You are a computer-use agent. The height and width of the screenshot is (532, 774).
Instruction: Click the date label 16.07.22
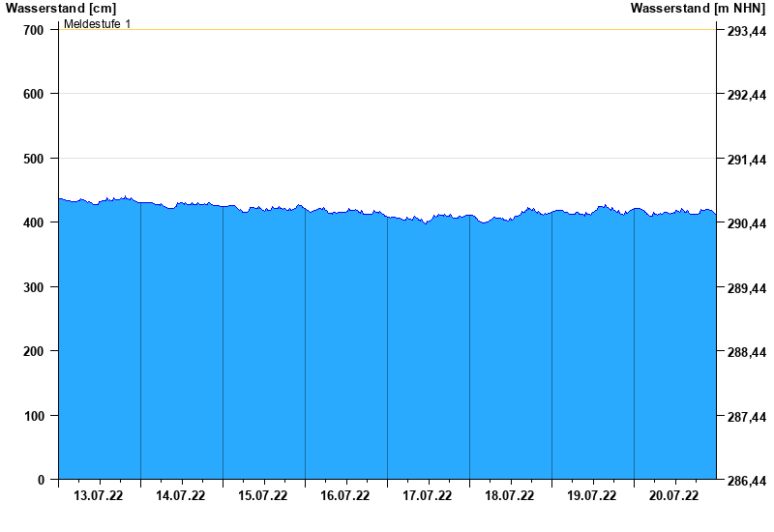(x=345, y=495)
